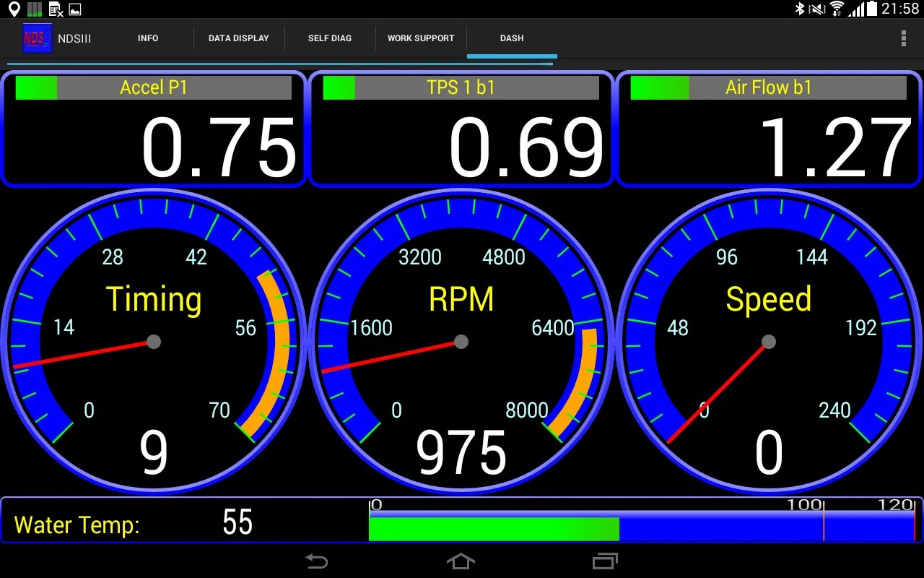
Task: Tap the TPS 1 b1 label text
Action: [461, 87]
